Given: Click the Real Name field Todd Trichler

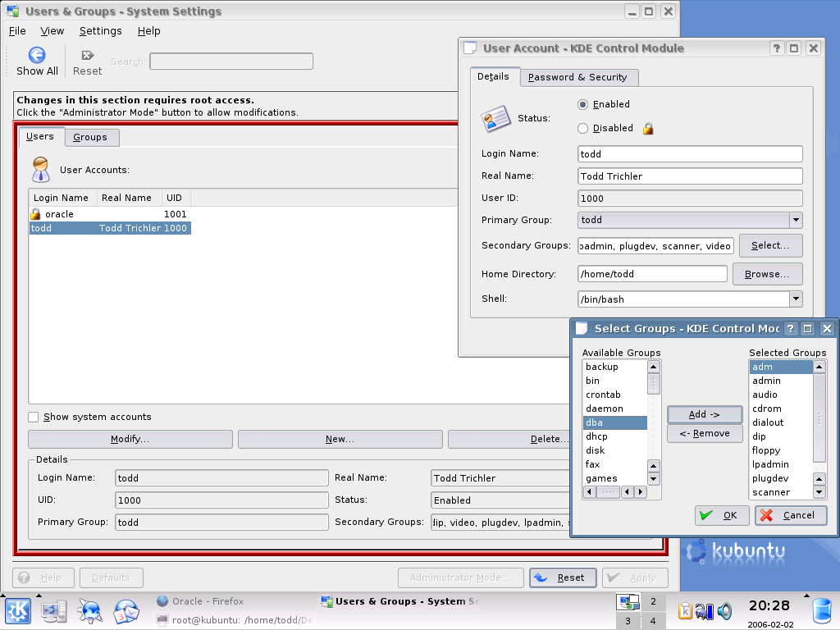Looking at the screenshot, I should [690, 176].
